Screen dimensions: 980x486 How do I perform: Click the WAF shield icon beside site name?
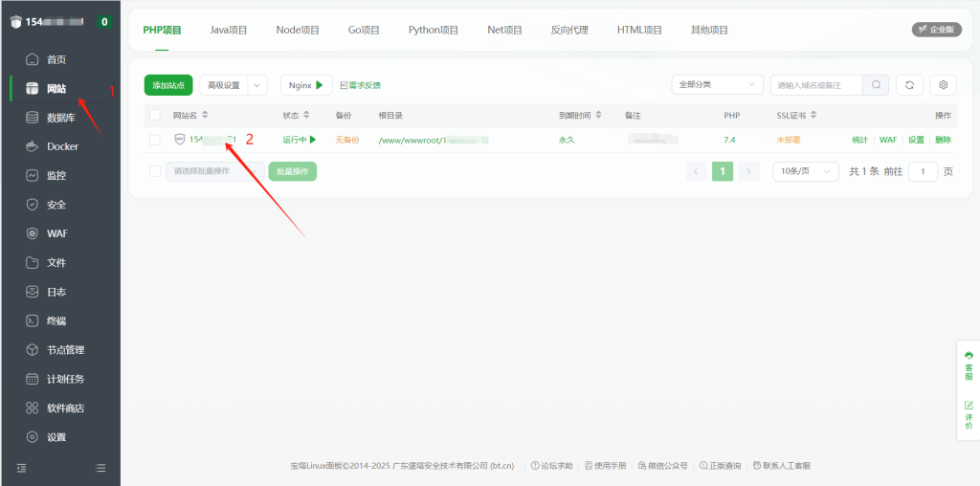pos(179,140)
